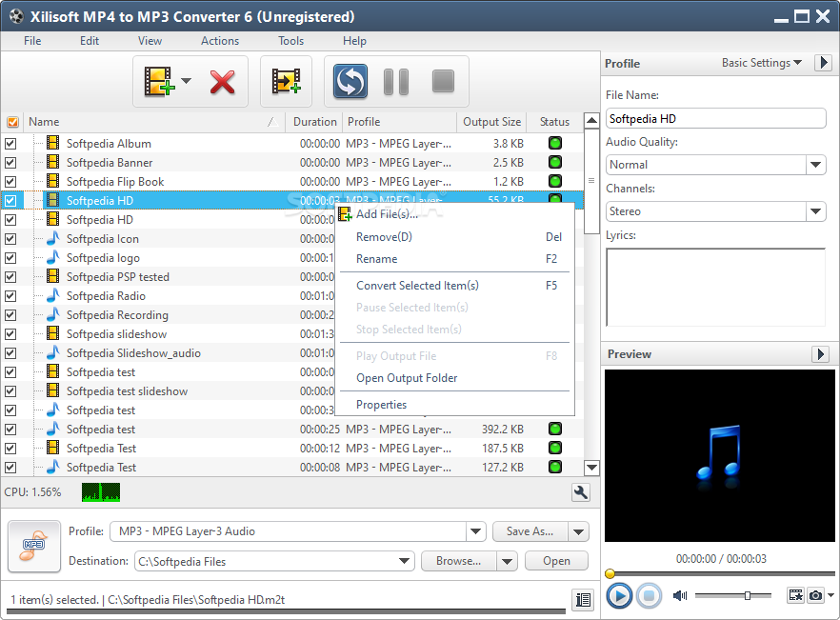Uncheck the Softpedia test slideshow checkbox
This screenshot has height=620, width=840.
click(x=10, y=391)
